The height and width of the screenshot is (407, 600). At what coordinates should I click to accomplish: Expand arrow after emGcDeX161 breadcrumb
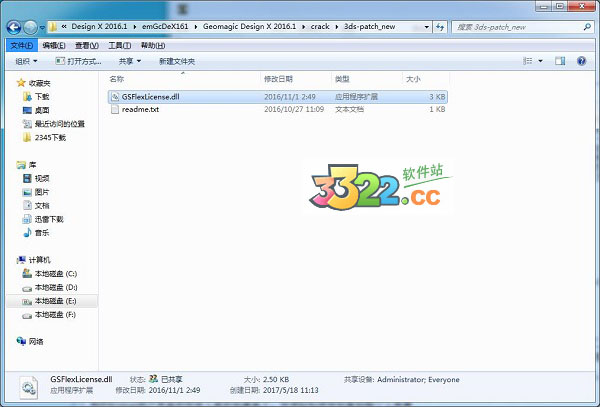pos(196,27)
